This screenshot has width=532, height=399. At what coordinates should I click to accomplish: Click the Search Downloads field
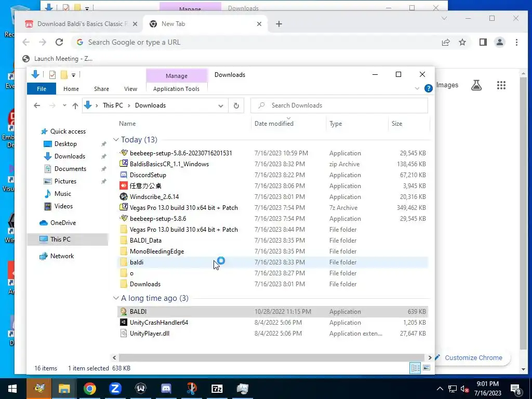(339, 105)
